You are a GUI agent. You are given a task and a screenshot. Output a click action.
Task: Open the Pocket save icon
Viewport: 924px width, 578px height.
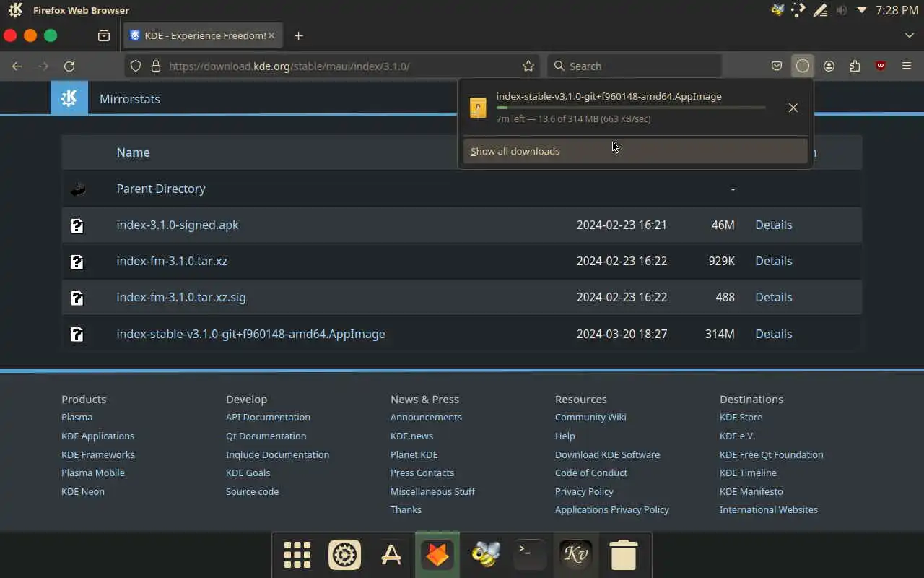click(x=777, y=66)
